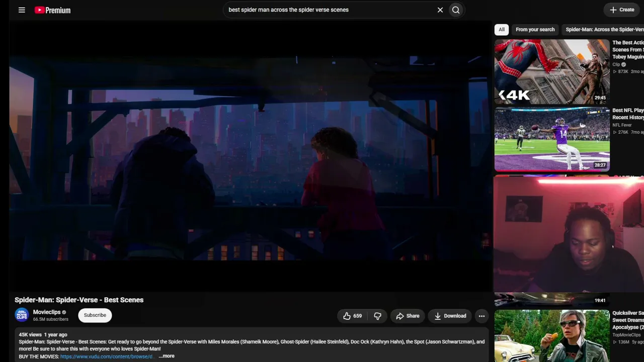Clear the search query text
Screen dimensions: 644x362
[440, 10]
